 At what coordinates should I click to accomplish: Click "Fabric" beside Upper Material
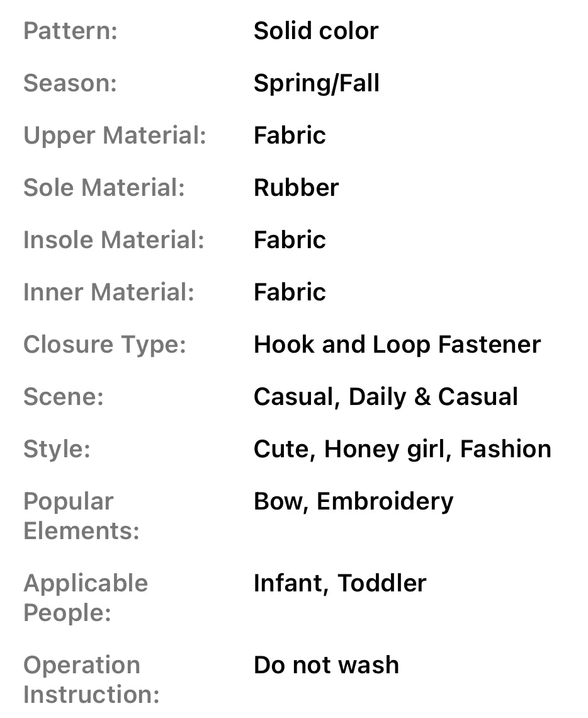(290, 135)
